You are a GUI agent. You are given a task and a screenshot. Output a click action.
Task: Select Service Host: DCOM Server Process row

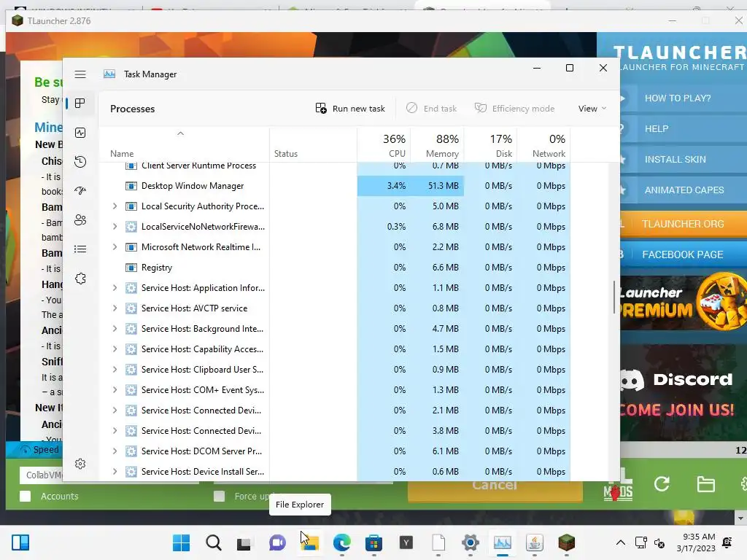(334, 451)
